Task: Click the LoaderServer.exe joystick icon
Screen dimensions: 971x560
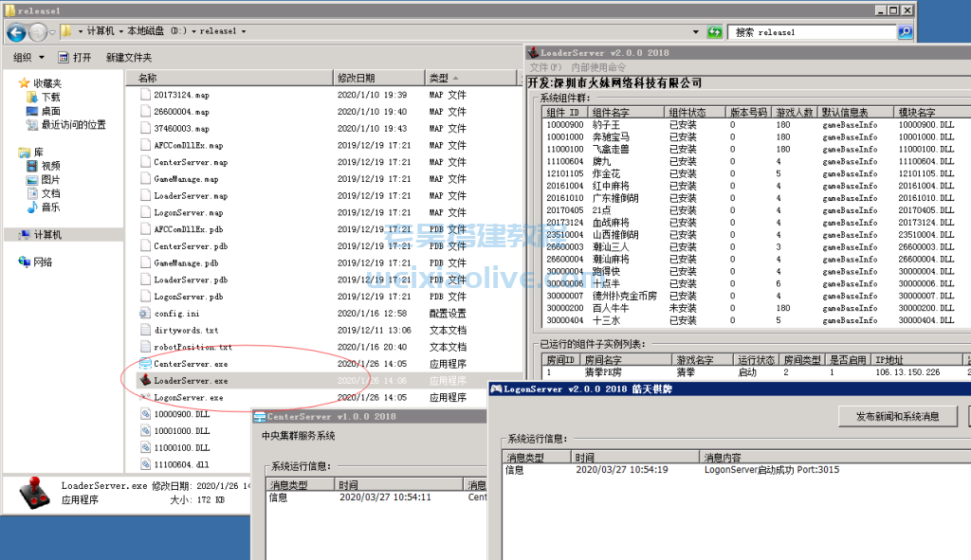Action: click(x=145, y=380)
